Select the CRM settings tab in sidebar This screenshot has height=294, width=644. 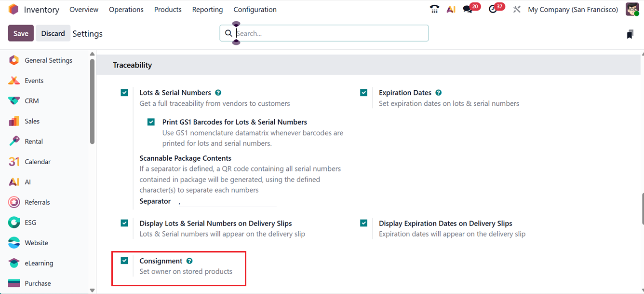pyautogui.click(x=32, y=101)
